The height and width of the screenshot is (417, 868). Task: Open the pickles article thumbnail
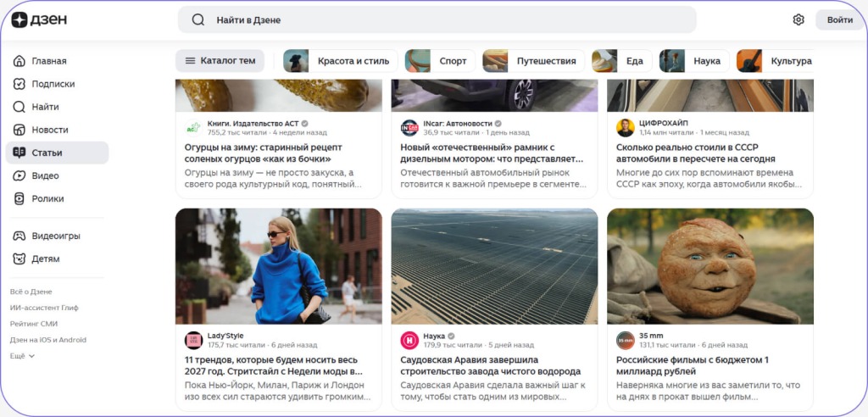click(278, 96)
